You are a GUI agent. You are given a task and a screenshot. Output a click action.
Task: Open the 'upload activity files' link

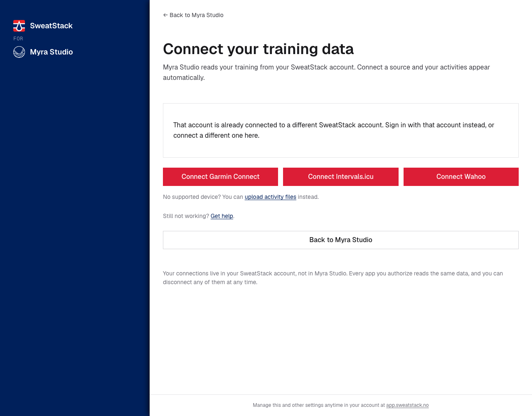click(x=271, y=197)
